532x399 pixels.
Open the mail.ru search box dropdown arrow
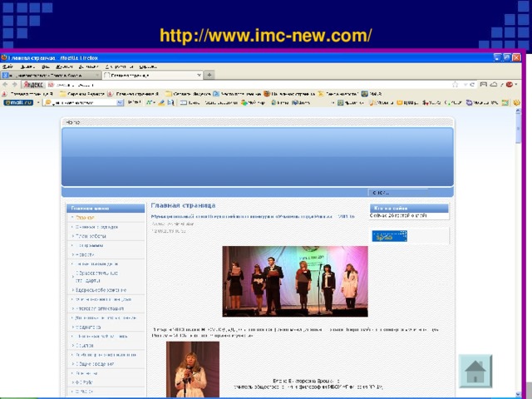[x=120, y=102]
